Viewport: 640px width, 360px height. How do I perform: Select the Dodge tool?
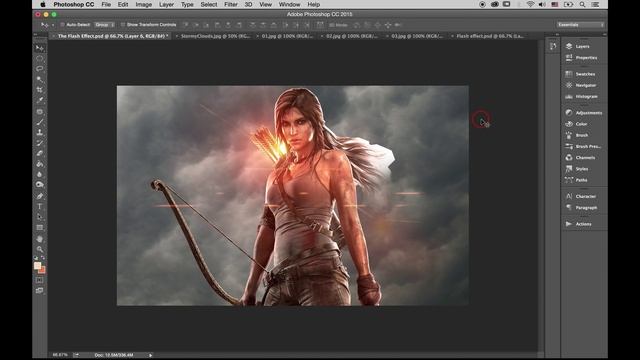[x=40, y=185]
